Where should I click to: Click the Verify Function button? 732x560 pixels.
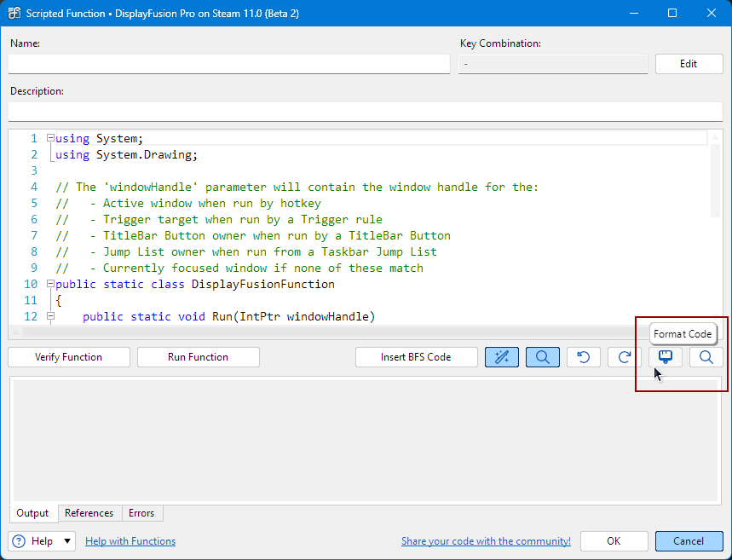tap(69, 357)
